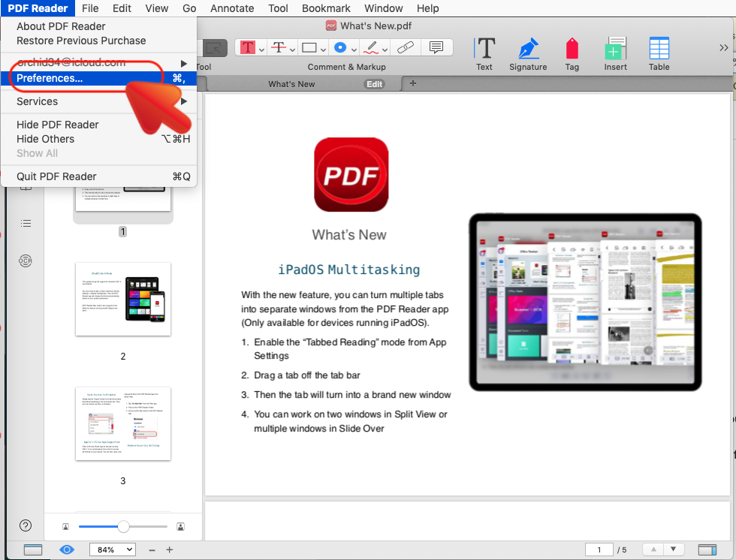Screen dimensions: 736x560
Task: Select the comment note tool
Action: pyautogui.click(x=436, y=48)
